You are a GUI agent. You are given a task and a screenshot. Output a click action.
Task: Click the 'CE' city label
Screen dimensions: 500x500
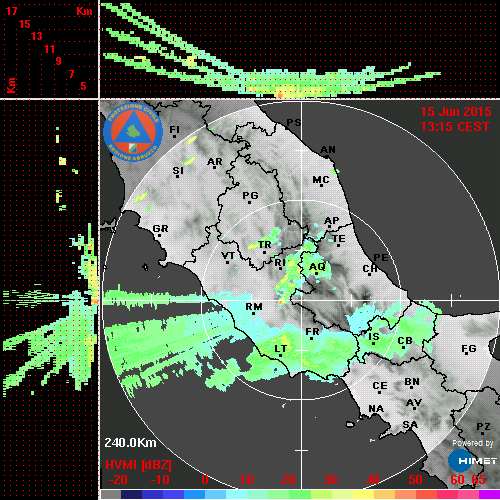[380, 386]
